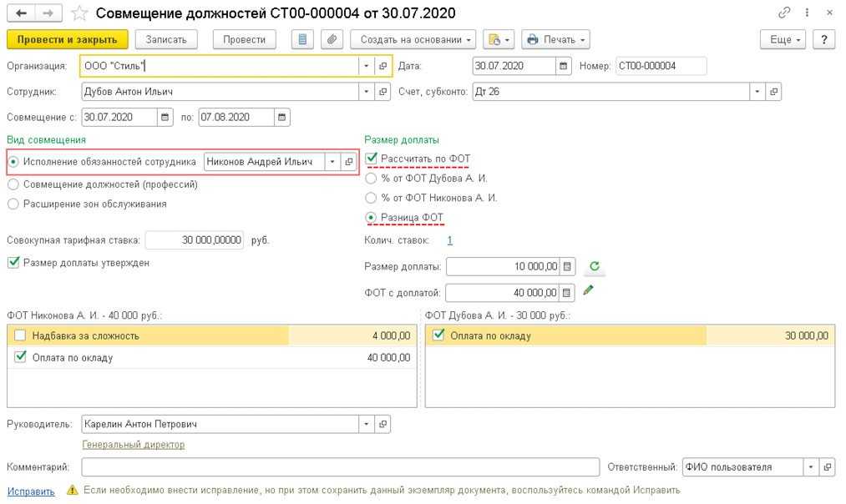Viewport: 846px width, 504px height.
Task: Toggle Рассчитать по ФОТ checkbox
Action: click(x=372, y=159)
